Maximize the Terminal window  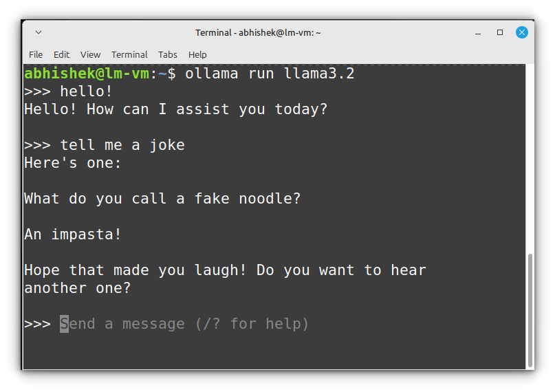(500, 32)
